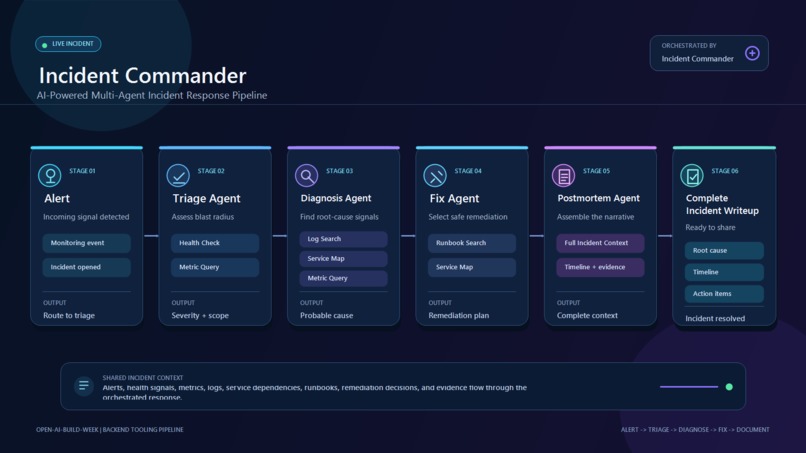806x453 pixels.
Task: Click the Alert card heading
Action: [57, 198]
